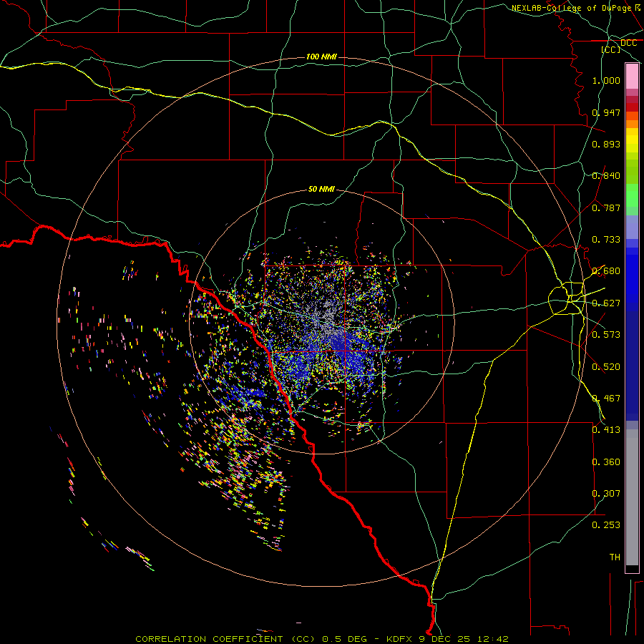
Task: Select the 0.307 scale value
Action: coord(606,494)
